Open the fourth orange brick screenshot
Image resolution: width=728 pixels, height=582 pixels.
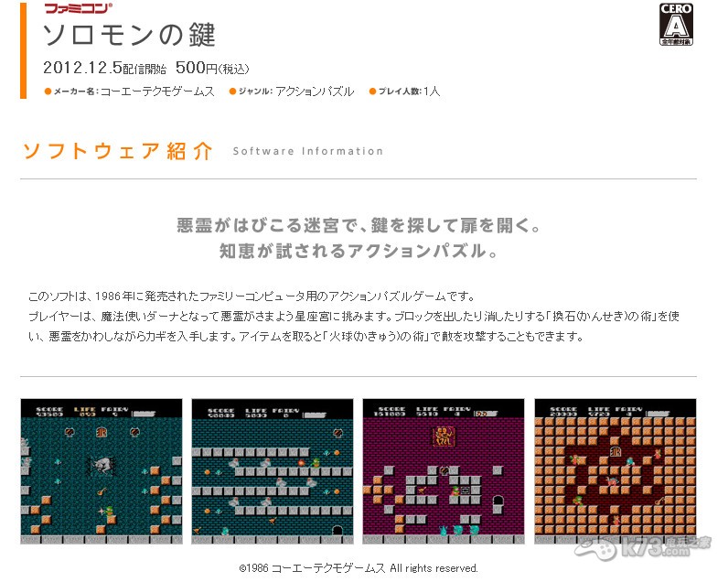coord(616,471)
